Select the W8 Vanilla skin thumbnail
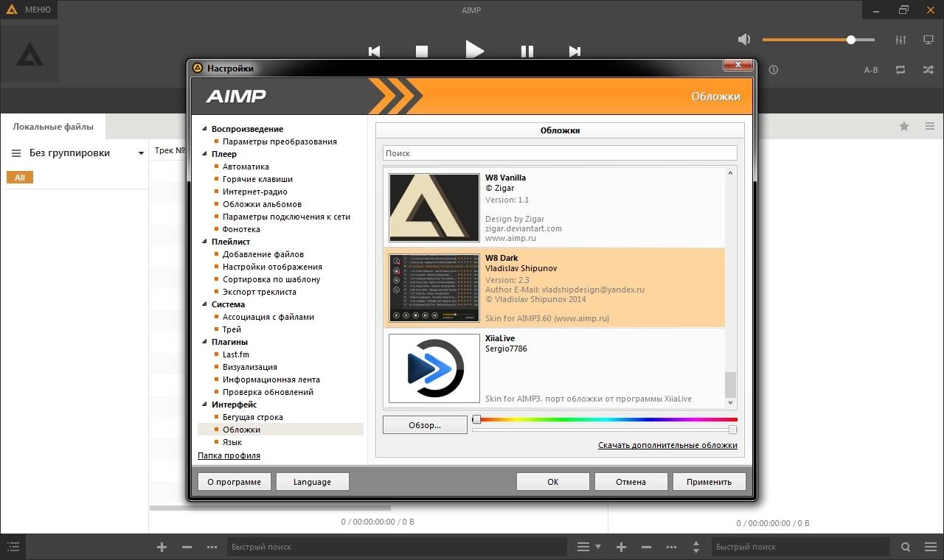The image size is (944, 560). tap(434, 208)
